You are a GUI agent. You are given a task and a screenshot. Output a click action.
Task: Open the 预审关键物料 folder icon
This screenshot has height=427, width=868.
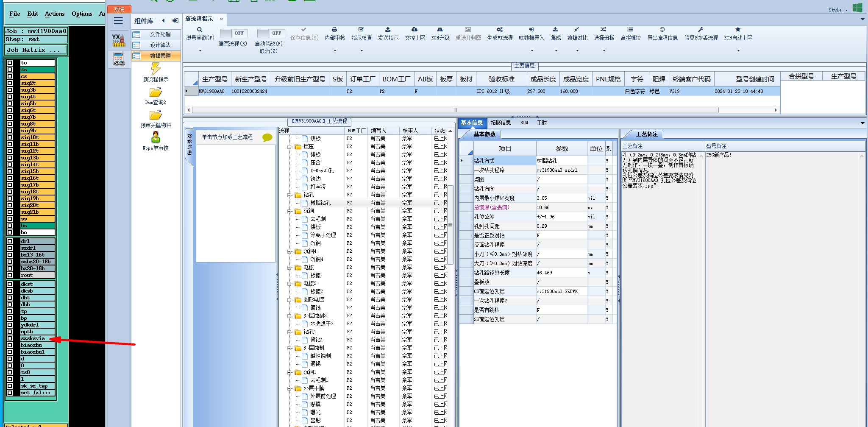coord(156,115)
